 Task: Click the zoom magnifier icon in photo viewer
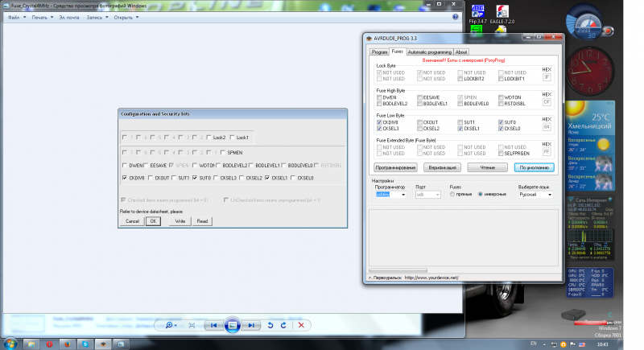[170, 325]
